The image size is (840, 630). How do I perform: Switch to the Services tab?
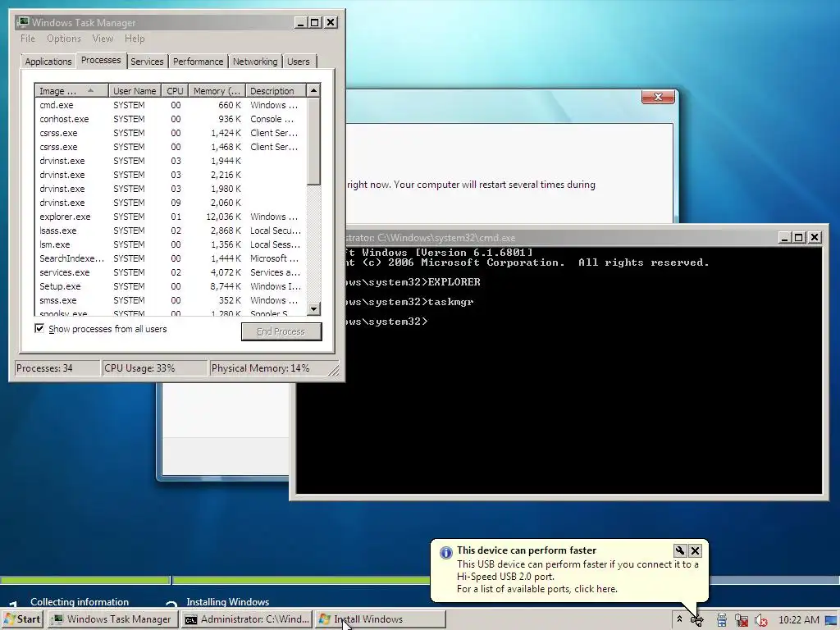click(147, 62)
